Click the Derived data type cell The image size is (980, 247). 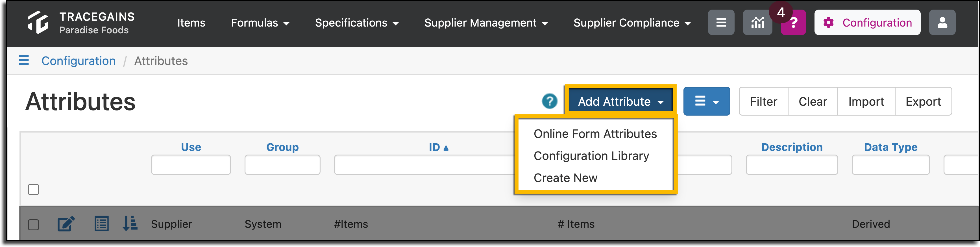point(870,224)
